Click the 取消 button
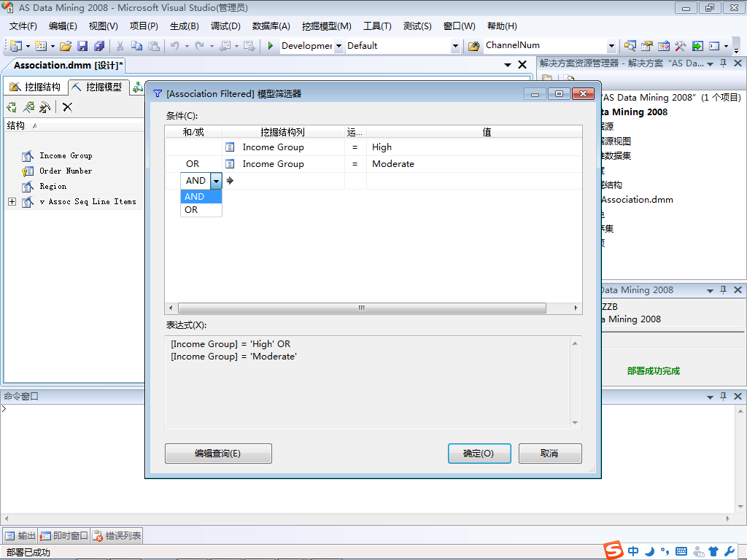This screenshot has width=747, height=560. tap(550, 454)
